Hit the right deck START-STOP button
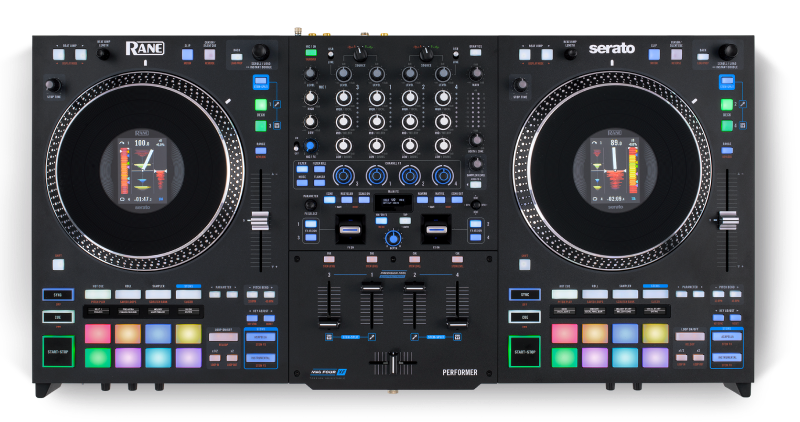Image resolution: width=800 pixels, height=422 pixels. tap(524, 351)
